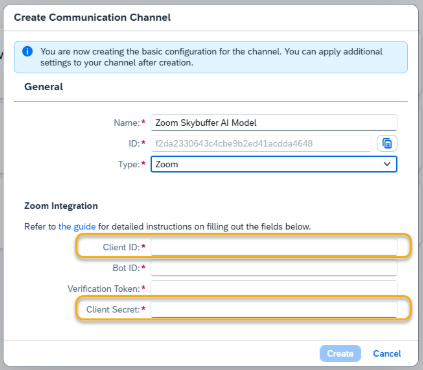Click the information banner message text
Viewport: 423px width, 370px height.
pos(211,57)
